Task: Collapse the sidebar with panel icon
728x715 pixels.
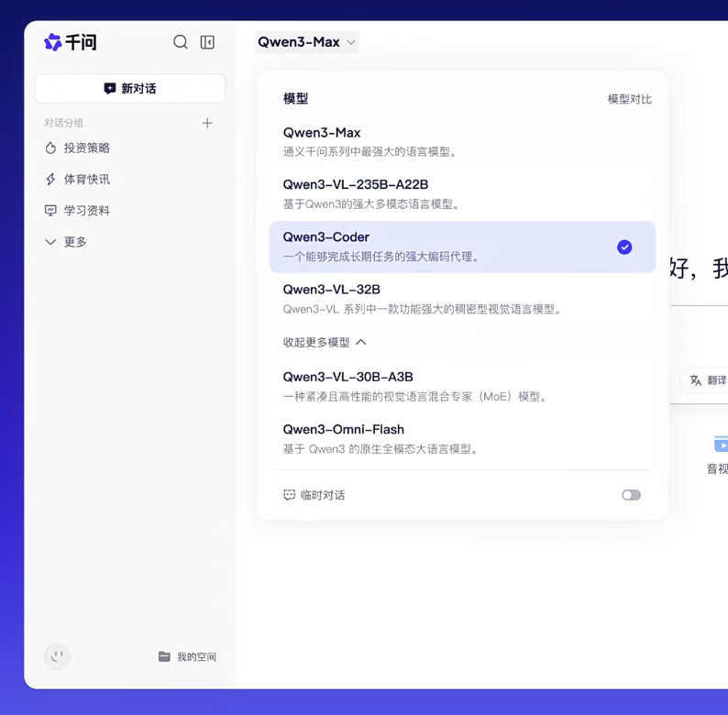Action: pos(207,42)
